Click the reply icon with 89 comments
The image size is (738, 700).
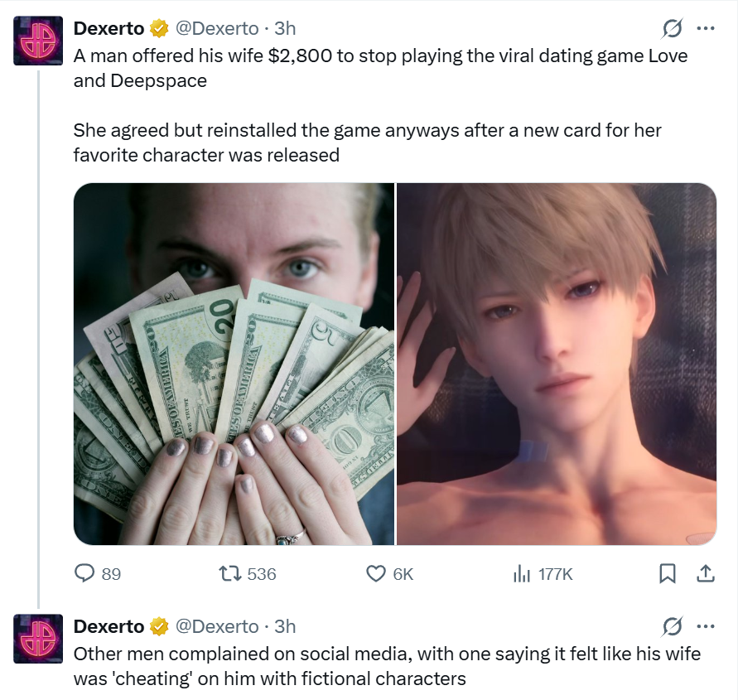tap(84, 573)
